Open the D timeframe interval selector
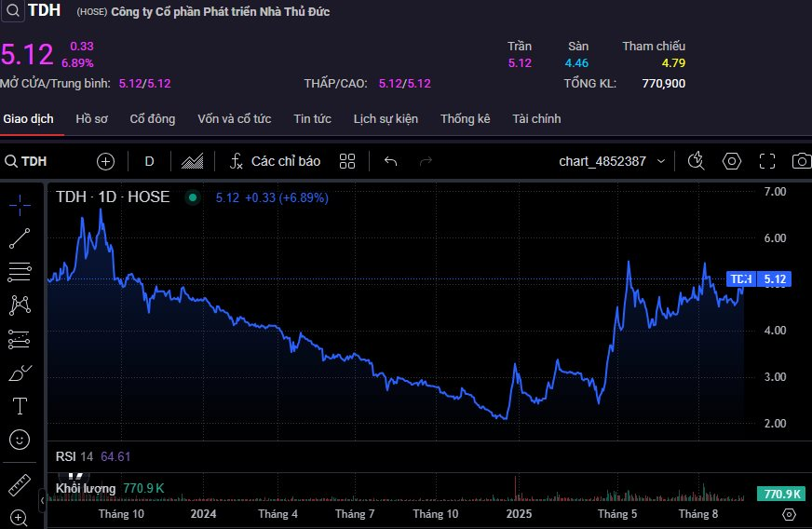812x529 pixels. click(149, 161)
